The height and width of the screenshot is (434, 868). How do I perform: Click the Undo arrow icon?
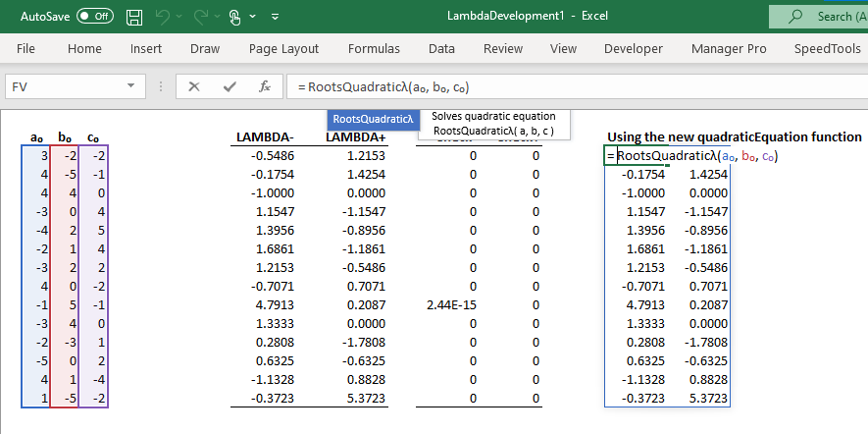point(163,17)
